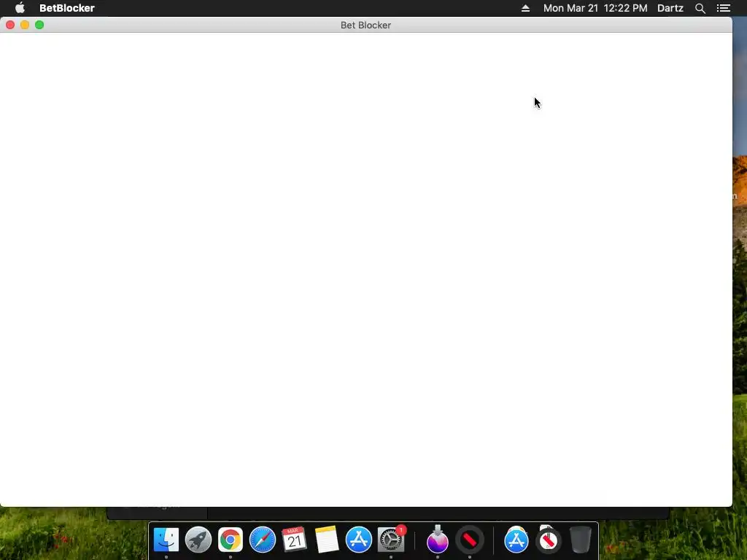This screenshot has width=747, height=560.
Task: Select running BetBlocker icon in Dock
Action: coord(470,540)
